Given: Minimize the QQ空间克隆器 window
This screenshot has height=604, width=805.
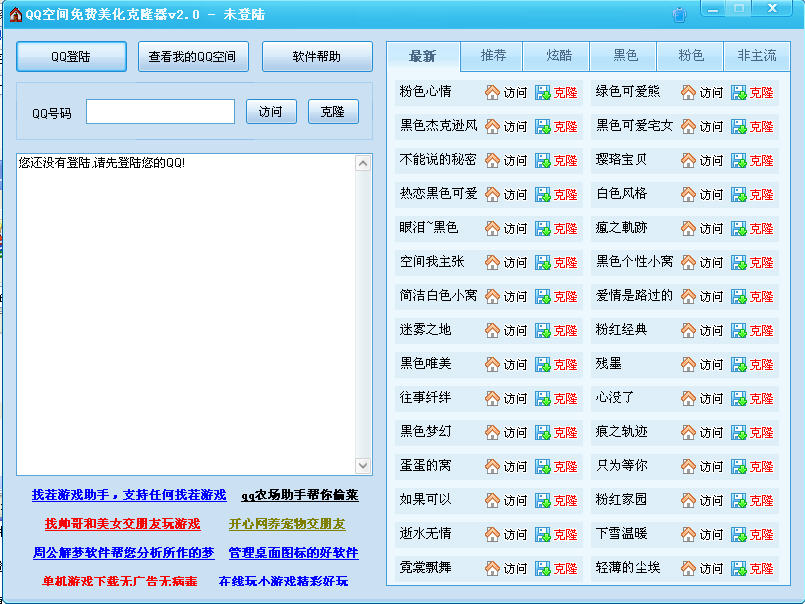Looking at the screenshot, I should 713,9.
